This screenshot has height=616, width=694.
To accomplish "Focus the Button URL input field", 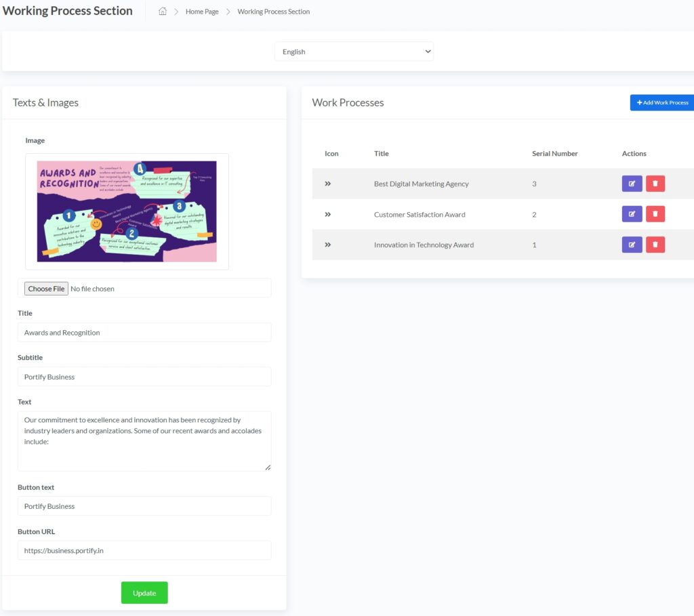I will point(144,550).
